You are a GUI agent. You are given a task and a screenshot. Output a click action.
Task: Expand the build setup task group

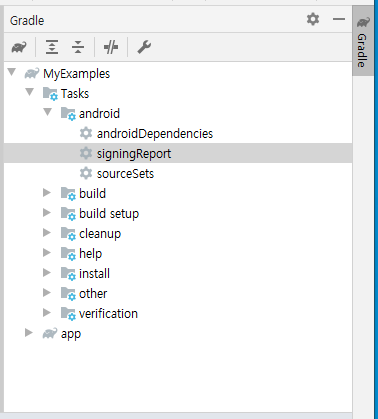[47, 213]
